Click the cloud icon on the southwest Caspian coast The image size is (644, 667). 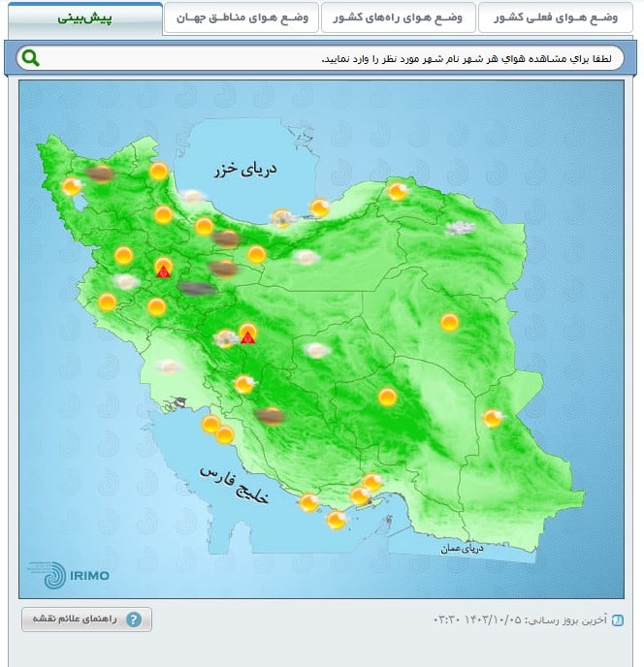click(x=192, y=197)
